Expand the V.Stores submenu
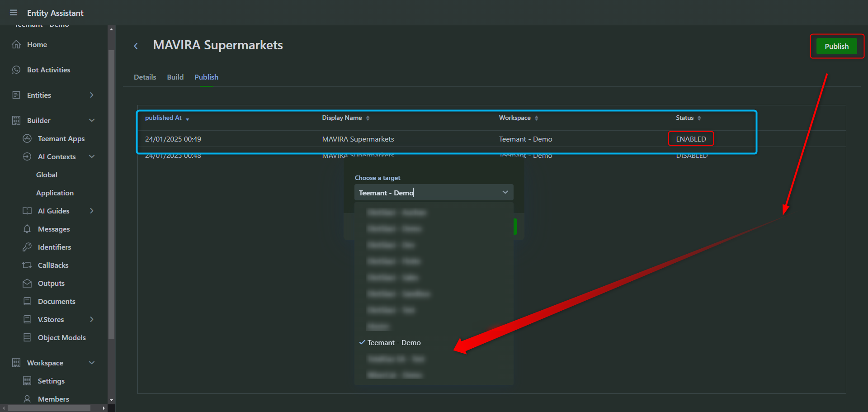Screen dimensions: 868x412 [92, 319]
